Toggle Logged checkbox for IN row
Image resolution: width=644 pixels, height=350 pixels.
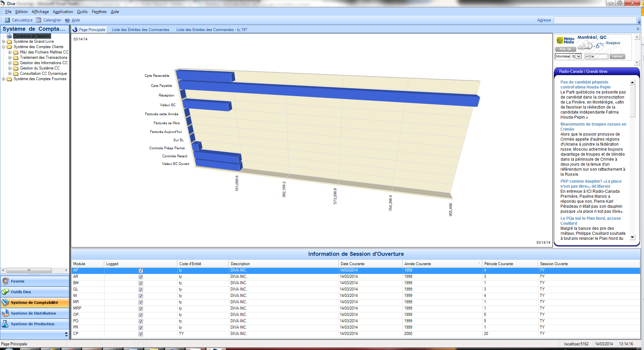tap(141, 296)
